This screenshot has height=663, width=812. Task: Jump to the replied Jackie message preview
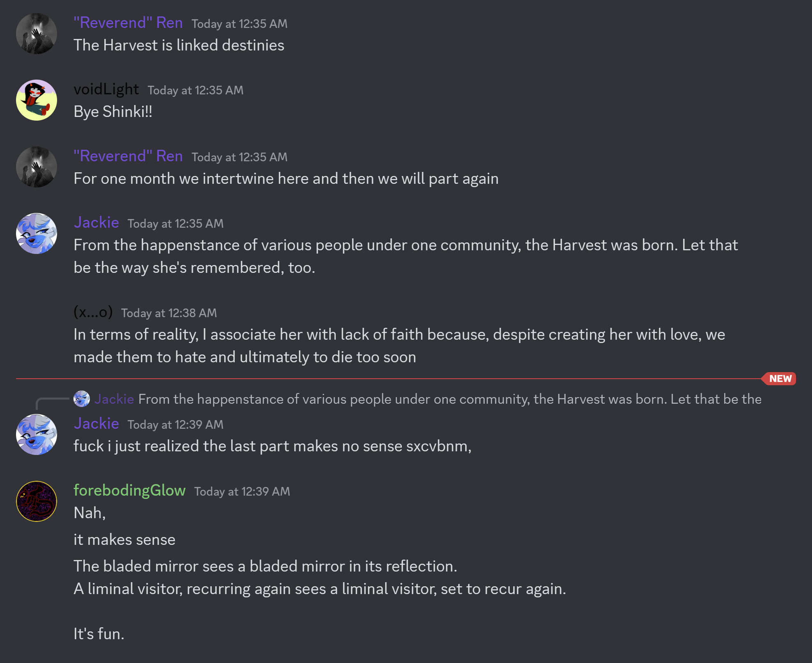[x=450, y=399]
